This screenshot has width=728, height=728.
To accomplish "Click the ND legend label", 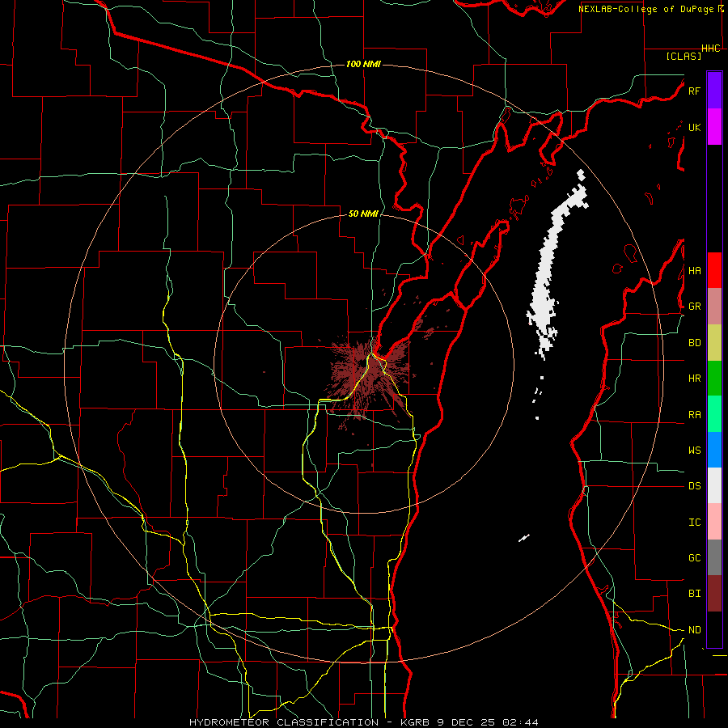I will (x=694, y=630).
